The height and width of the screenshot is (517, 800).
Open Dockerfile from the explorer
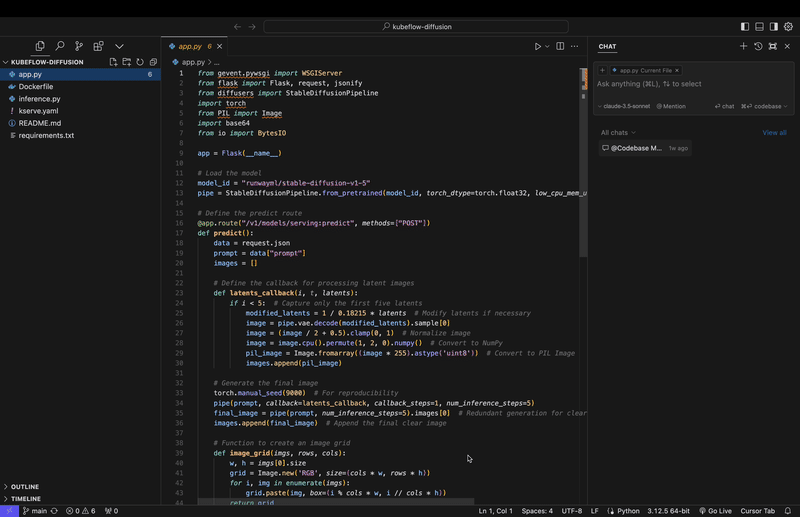[x=80, y=87]
